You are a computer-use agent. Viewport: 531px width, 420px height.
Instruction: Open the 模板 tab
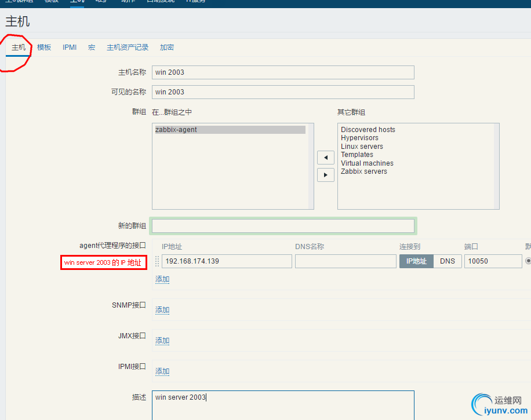pos(44,48)
